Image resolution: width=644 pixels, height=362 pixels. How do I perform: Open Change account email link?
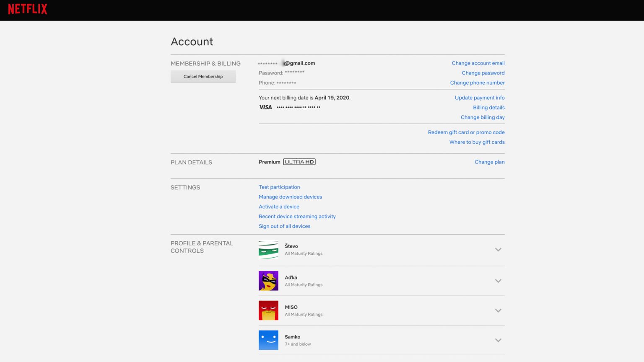click(478, 63)
